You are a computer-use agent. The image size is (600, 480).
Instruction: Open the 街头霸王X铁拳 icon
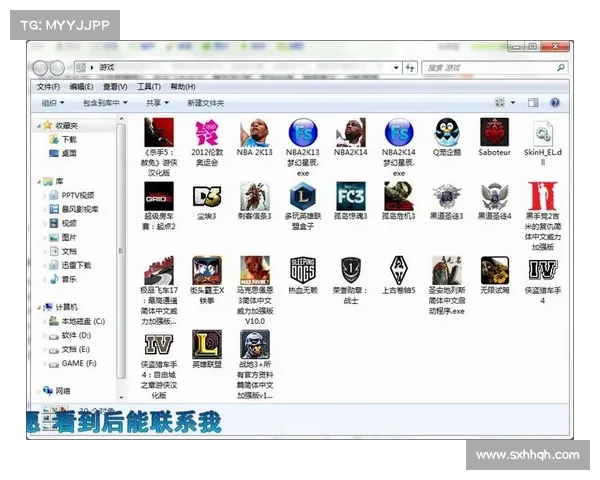pyautogui.click(x=207, y=270)
